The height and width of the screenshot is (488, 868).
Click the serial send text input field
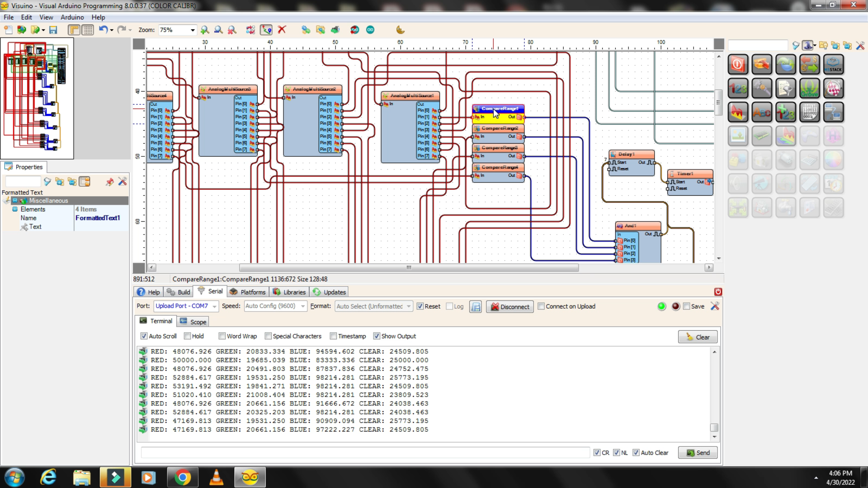click(x=365, y=453)
